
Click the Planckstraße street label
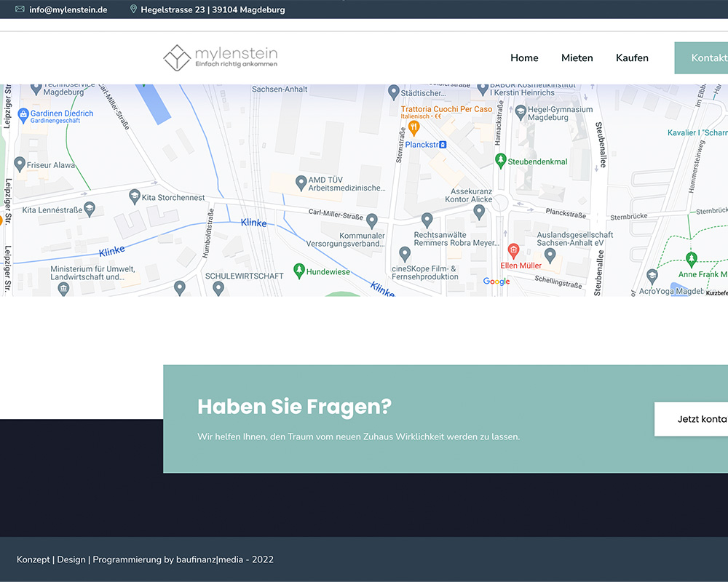coord(566,213)
